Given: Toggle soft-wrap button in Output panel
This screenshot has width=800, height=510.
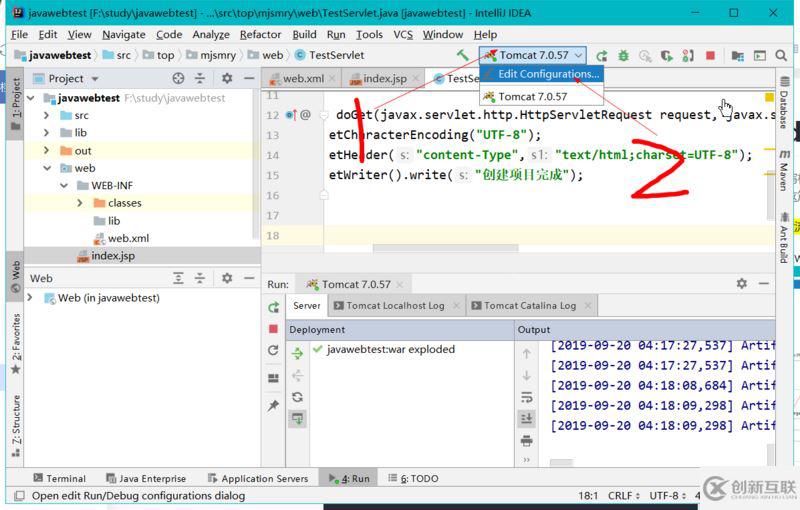Looking at the screenshot, I should [x=527, y=397].
